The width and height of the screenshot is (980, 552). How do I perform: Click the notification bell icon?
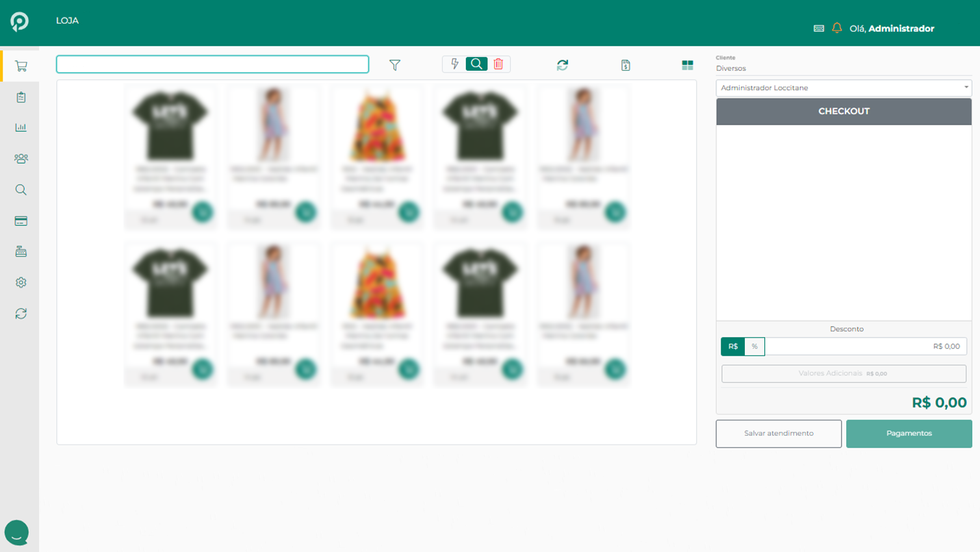point(836,28)
